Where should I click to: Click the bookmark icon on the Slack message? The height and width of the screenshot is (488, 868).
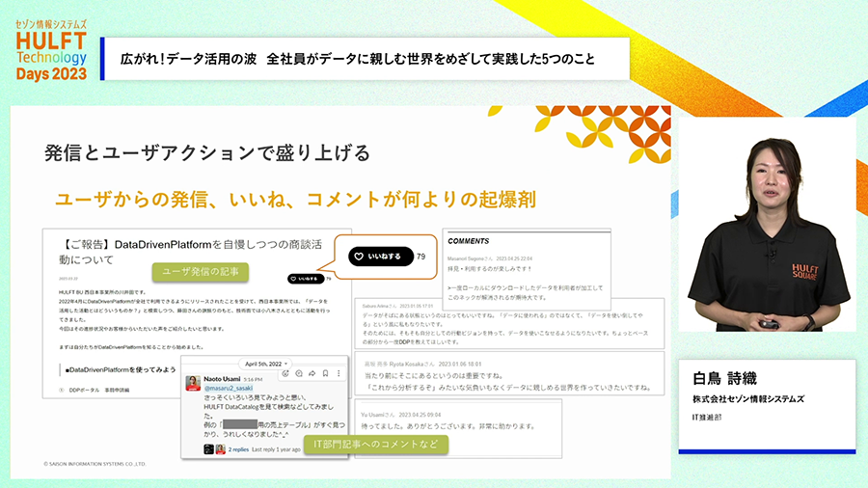click(325, 373)
